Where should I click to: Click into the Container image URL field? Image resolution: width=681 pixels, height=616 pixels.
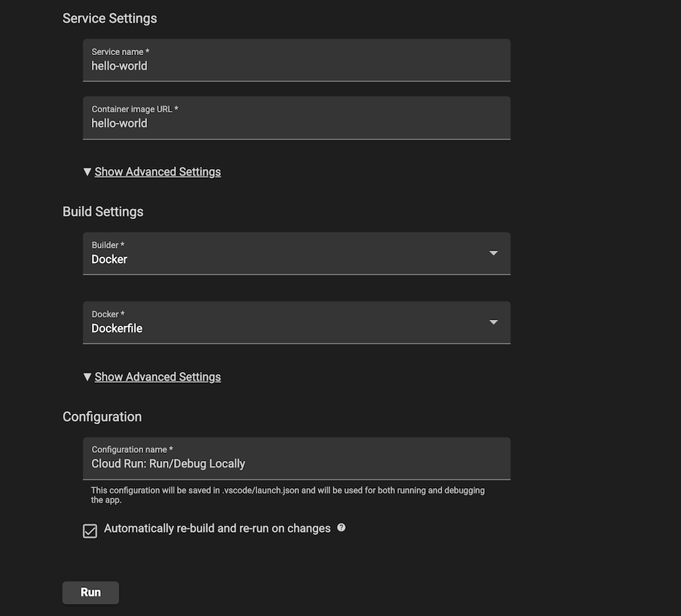296,123
